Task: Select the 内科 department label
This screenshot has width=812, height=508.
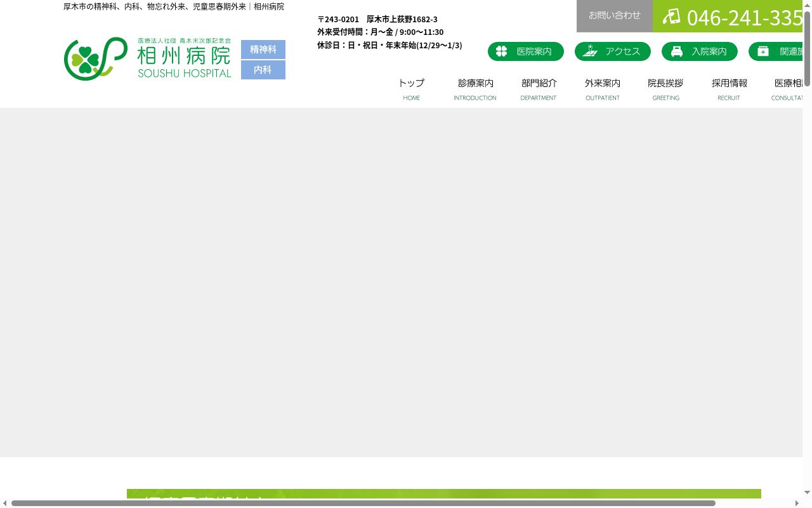Action: point(263,70)
